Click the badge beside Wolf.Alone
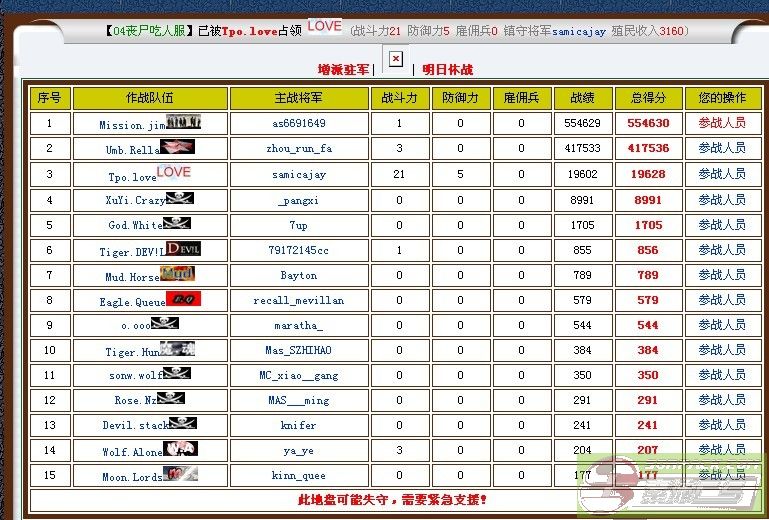Image resolution: width=769 pixels, height=520 pixels. click(x=180, y=448)
